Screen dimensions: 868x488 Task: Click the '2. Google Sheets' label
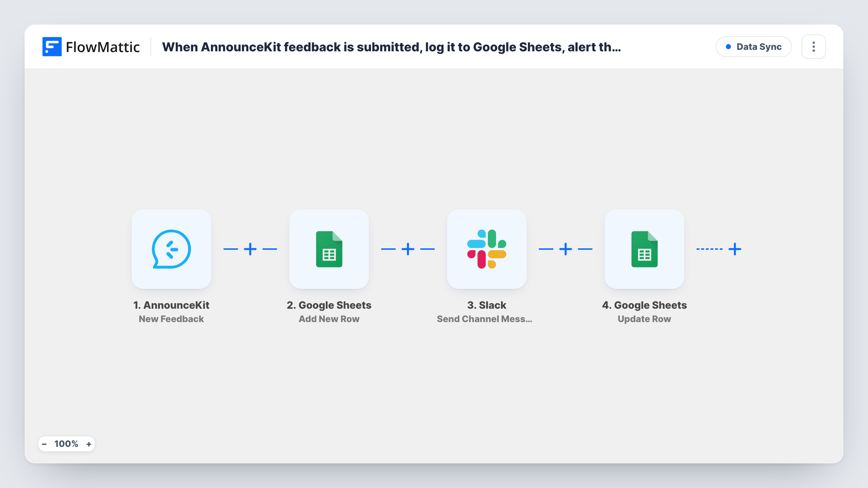coord(329,305)
